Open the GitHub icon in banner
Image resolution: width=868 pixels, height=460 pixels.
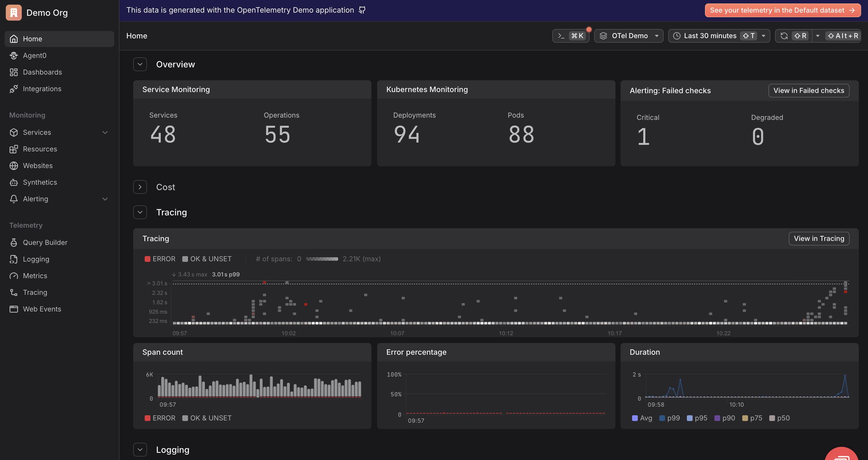coord(362,10)
